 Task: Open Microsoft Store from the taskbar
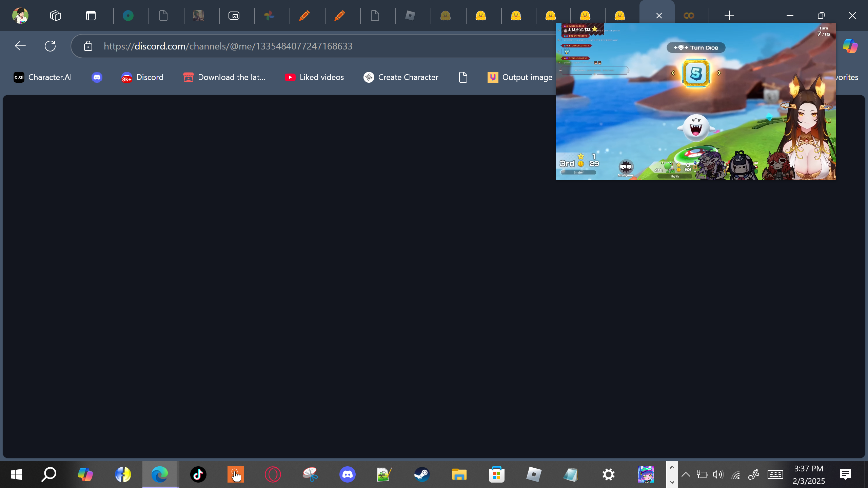(497, 474)
